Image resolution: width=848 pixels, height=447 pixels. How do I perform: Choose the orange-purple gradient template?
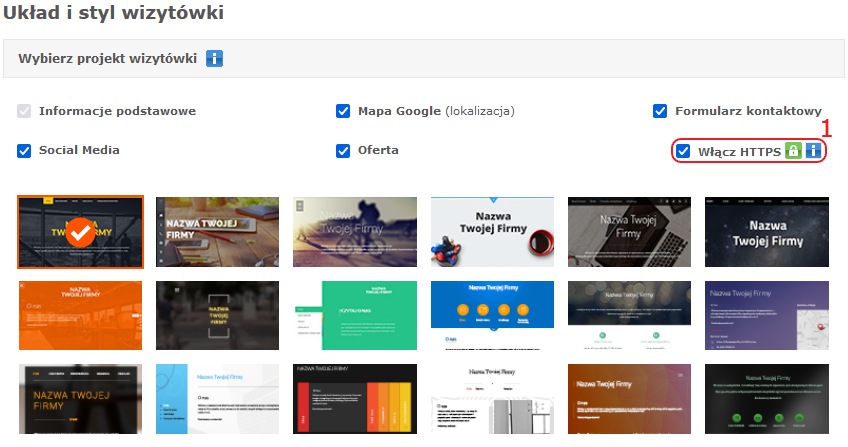tap(630, 399)
